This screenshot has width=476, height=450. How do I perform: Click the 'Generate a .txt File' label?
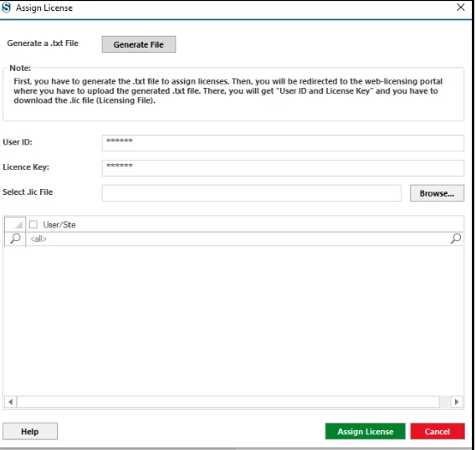(x=43, y=43)
